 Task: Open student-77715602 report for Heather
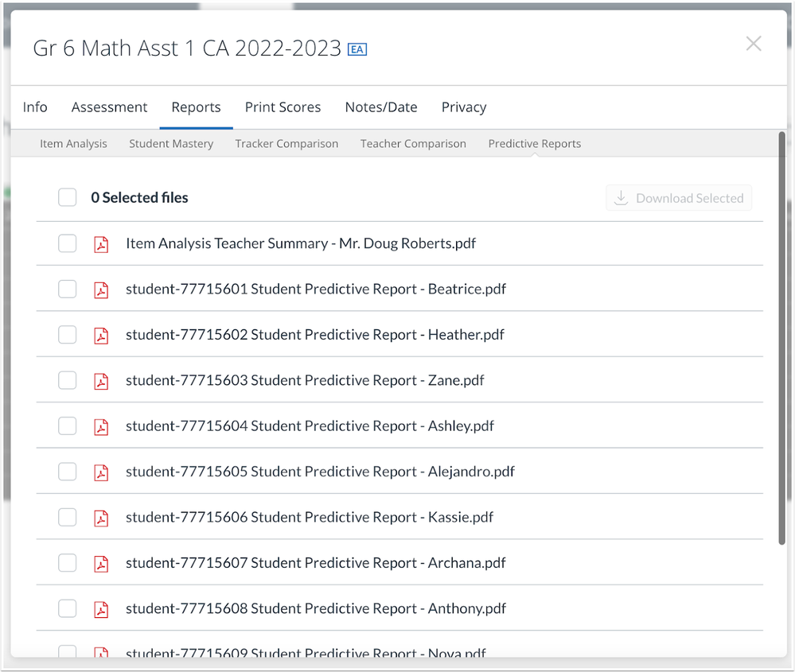pyautogui.click(x=315, y=335)
